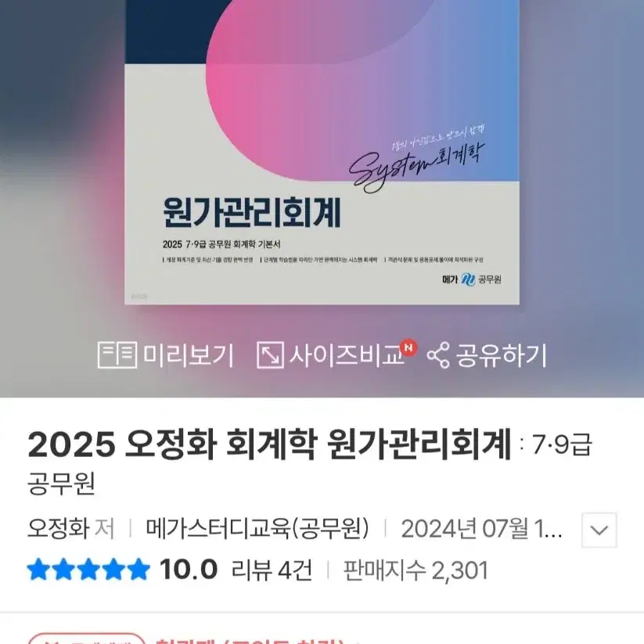Open the 원가관리회계 book cover image
Screen dimensions: 644x644
[322, 153]
